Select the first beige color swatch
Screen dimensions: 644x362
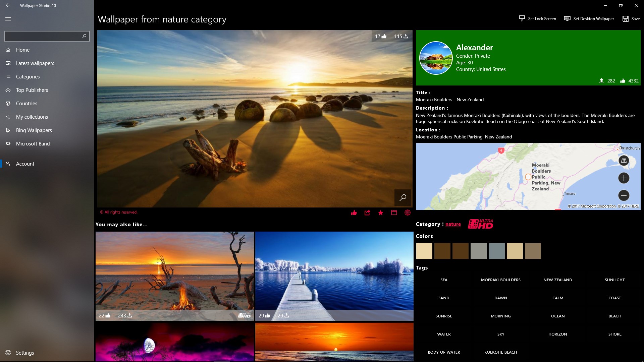coord(424,251)
